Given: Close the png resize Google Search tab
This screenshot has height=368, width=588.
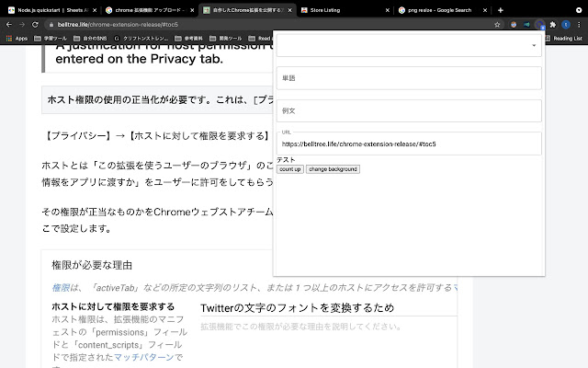Looking at the screenshot, I should pos(485,10).
